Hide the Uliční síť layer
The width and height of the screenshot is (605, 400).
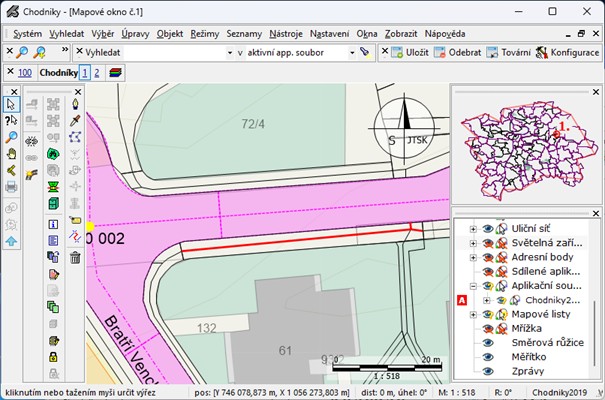point(489,229)
